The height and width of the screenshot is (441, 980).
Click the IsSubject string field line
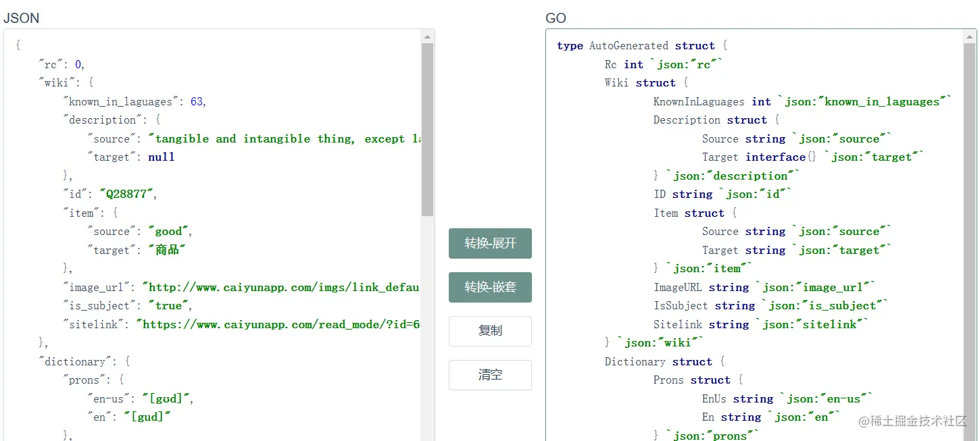coord(770,306)
